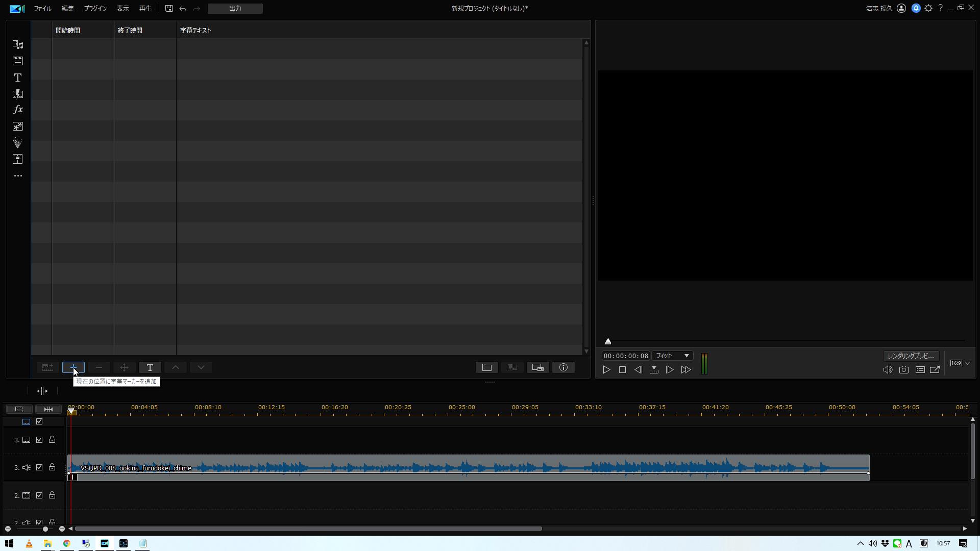Open the Project Room in the sidebar
The image size is (980, 551).
click(x=18, y=61)
